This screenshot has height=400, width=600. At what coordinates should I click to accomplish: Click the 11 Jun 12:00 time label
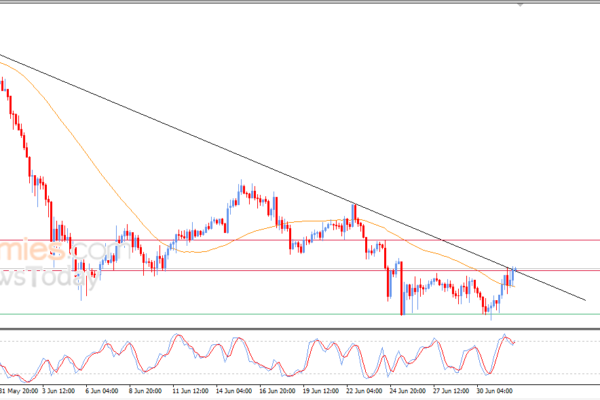[x=190, y=391]
